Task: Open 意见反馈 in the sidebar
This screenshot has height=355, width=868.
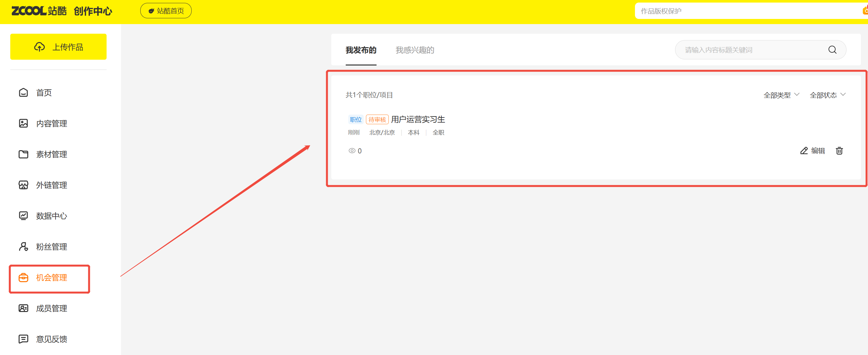Action: [51, 339]
